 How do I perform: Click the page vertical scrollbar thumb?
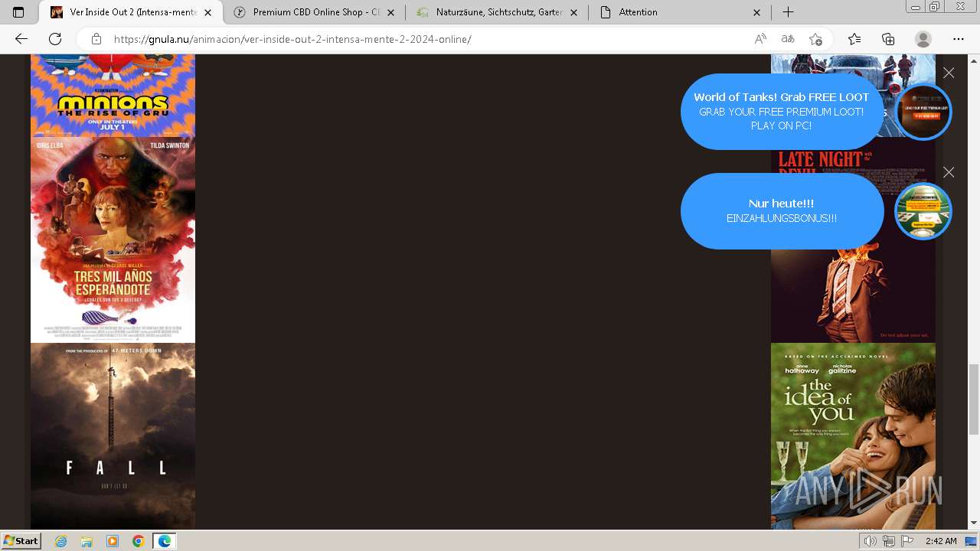(x=973, y=399)
